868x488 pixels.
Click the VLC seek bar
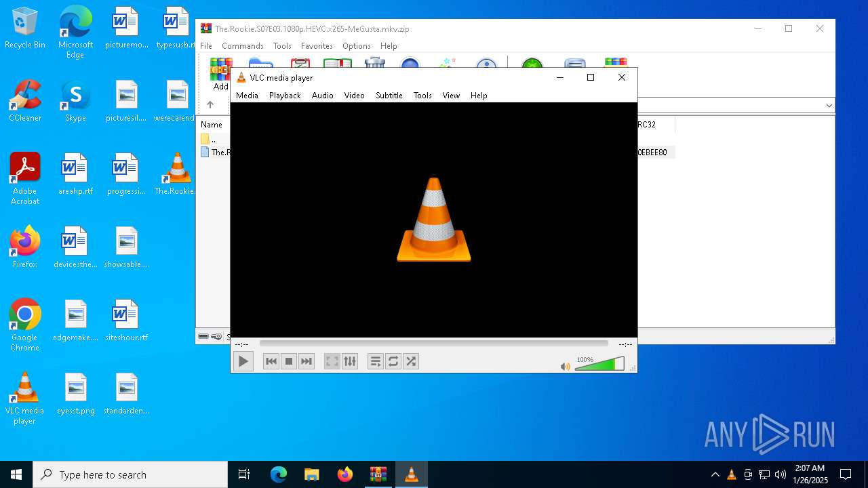click(434, 344)
